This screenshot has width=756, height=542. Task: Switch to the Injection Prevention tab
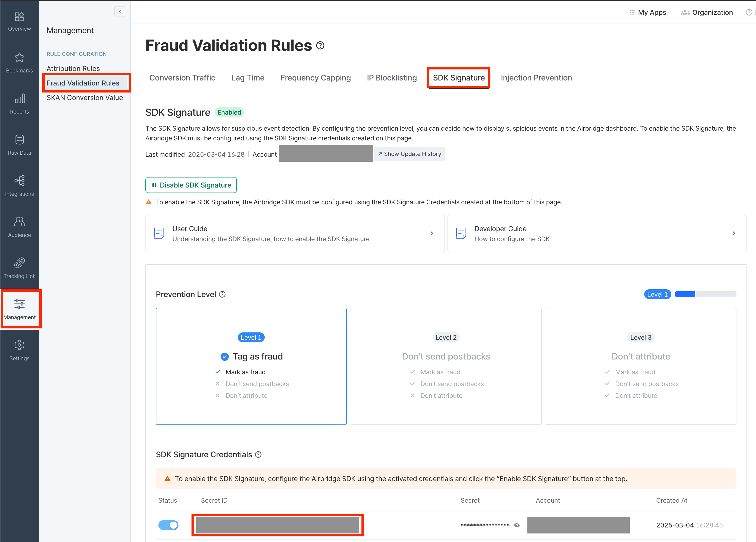[536, 78]
